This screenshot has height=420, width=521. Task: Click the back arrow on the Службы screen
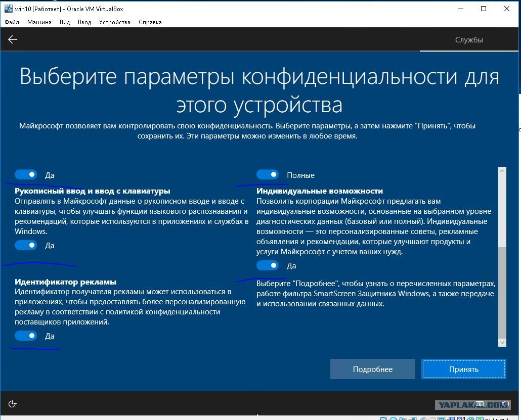point(12,39)
